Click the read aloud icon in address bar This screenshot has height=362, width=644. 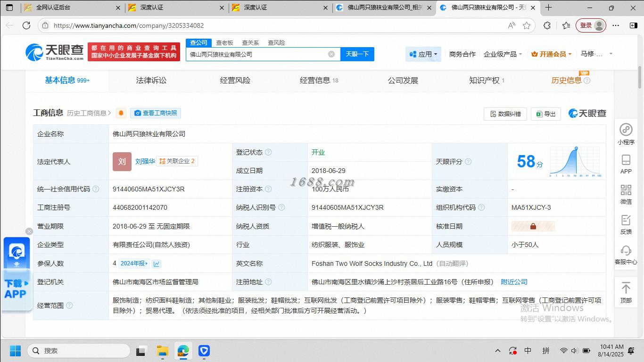[x=512, y=25]
